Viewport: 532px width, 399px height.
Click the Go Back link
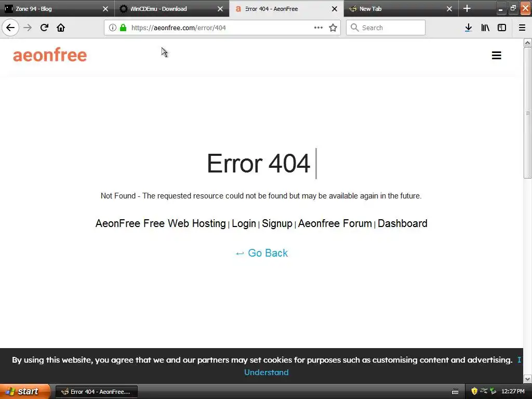pyautogui.click(x=262, y=253)
